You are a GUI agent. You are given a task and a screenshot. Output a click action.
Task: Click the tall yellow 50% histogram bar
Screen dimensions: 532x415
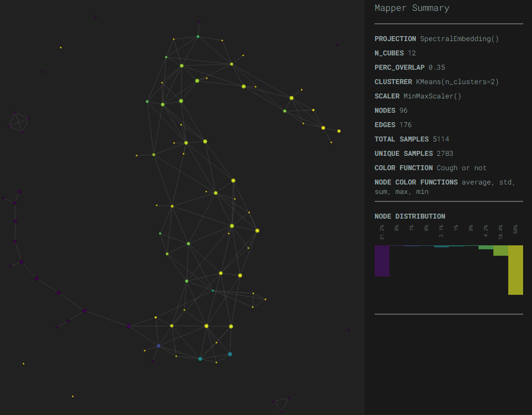pos(515,270)
